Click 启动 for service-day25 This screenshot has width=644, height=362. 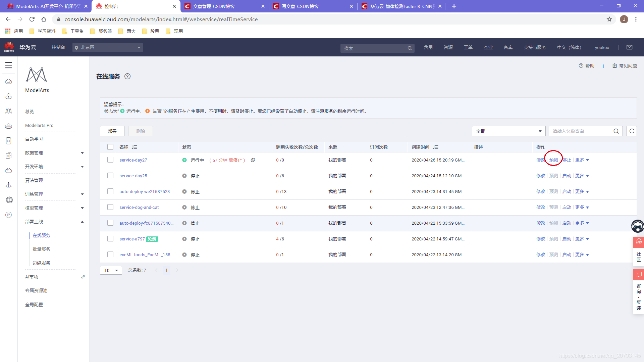(567, 176)
